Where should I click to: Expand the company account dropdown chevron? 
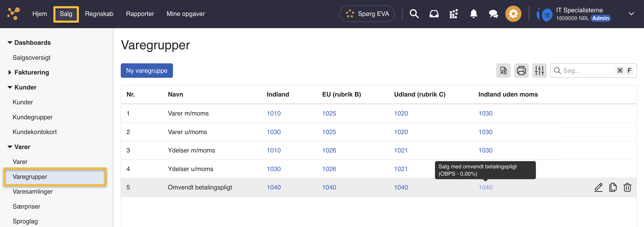tap(631, 14)
